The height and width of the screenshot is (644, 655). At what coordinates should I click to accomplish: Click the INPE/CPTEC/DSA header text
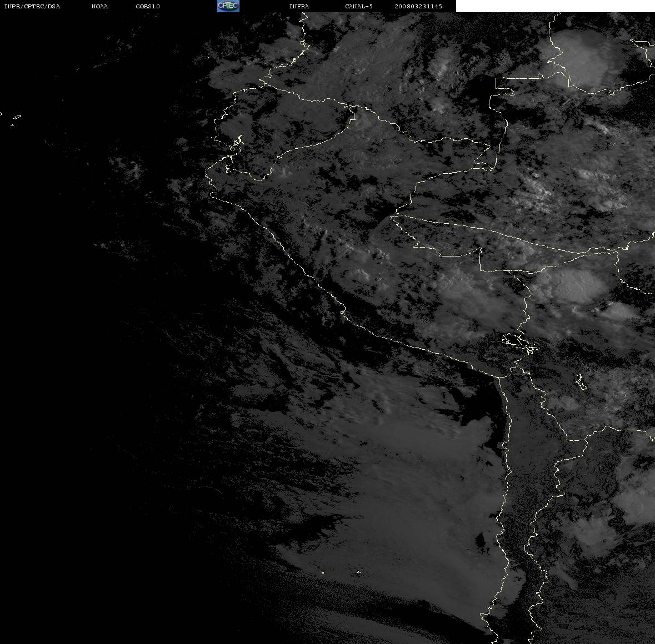click(32, 6)
